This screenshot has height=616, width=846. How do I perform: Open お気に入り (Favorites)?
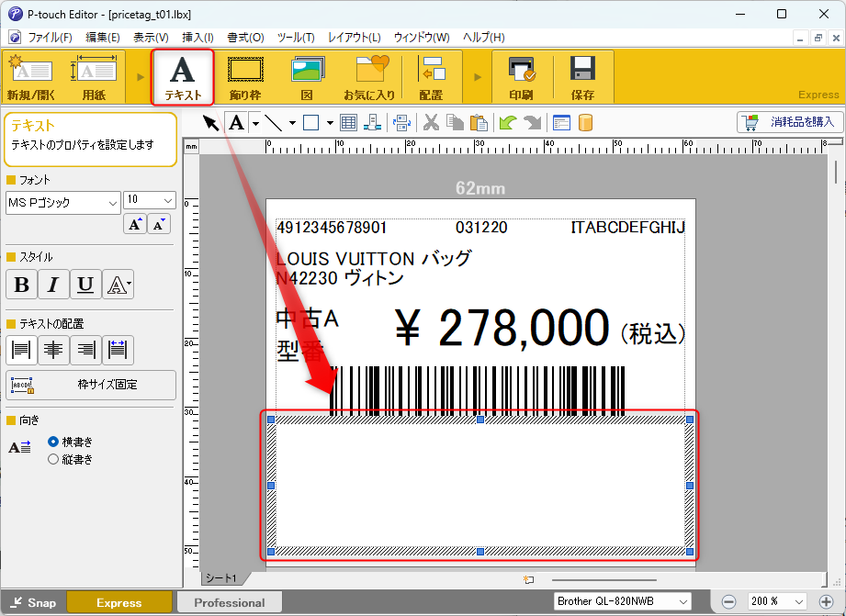(370, 78)
